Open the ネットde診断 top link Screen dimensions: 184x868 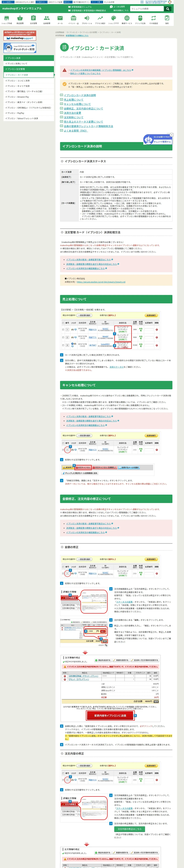109,2
